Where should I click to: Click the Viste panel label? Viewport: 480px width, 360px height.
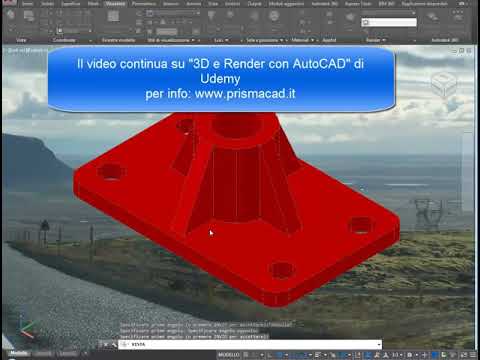[21, 40]
